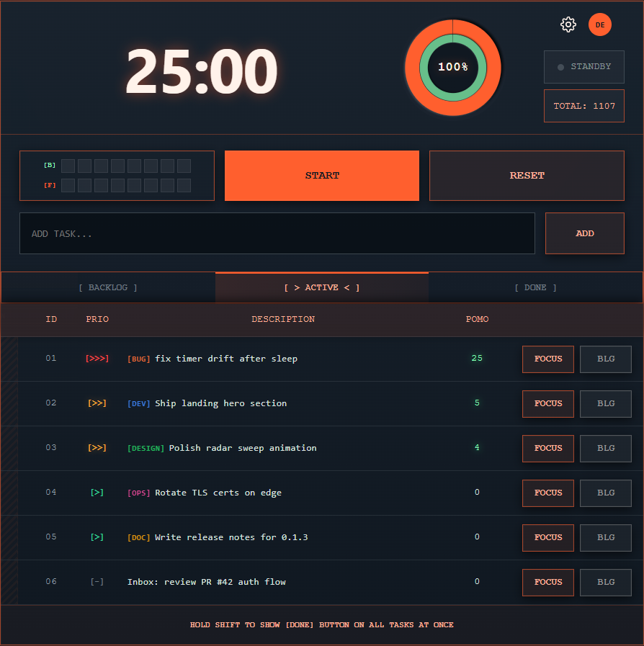Screen dimensions: 644x646
Task: Select 'Polish radar sweep animation' description
Action: [x=243, y=448]
